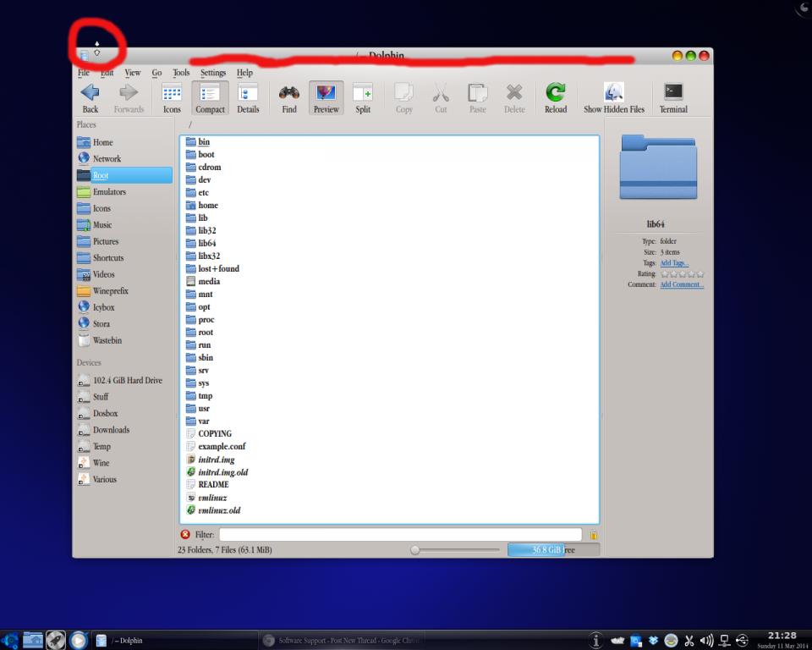Close the filter bar red icon
Screen dimensions: 812x650
185,535
